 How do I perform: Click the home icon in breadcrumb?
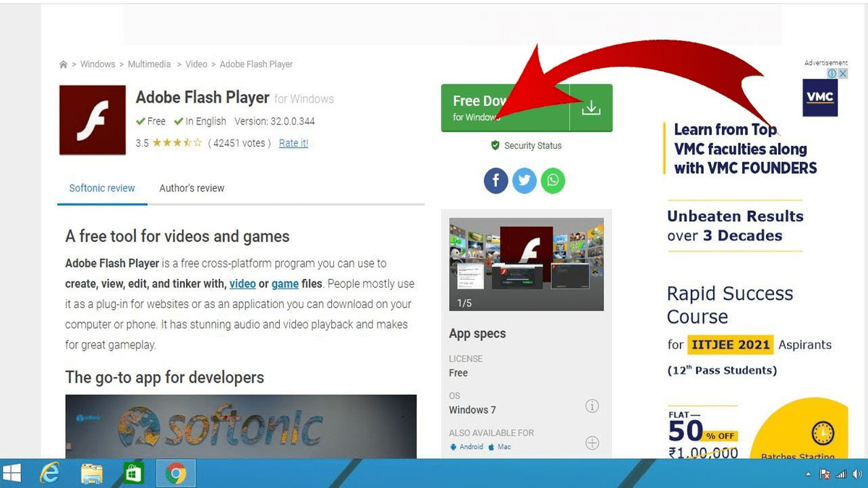[x=64, y=64]
